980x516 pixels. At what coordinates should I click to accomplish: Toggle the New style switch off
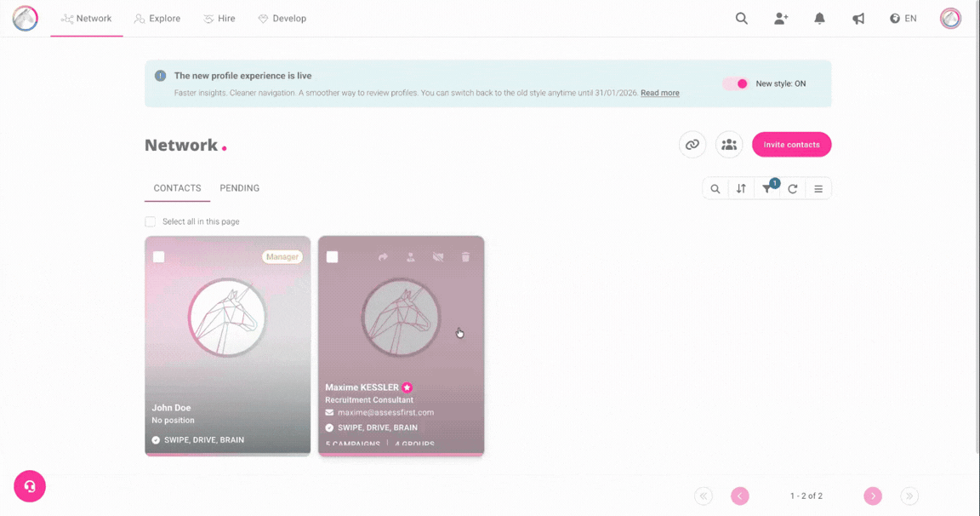click(735, 83)
